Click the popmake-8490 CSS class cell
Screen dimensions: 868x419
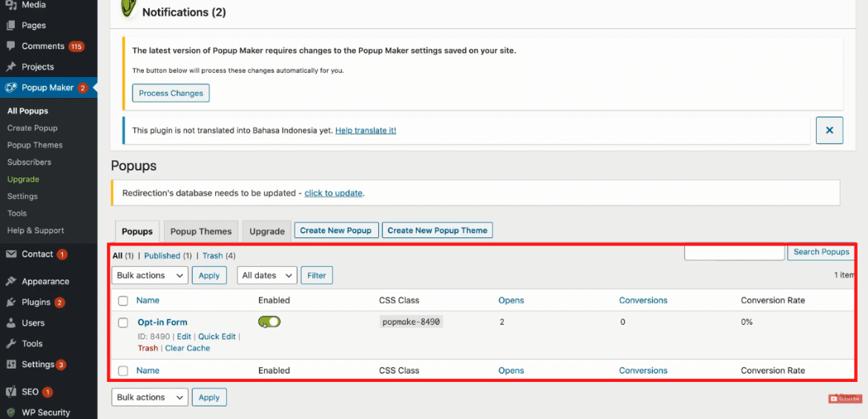412,322
